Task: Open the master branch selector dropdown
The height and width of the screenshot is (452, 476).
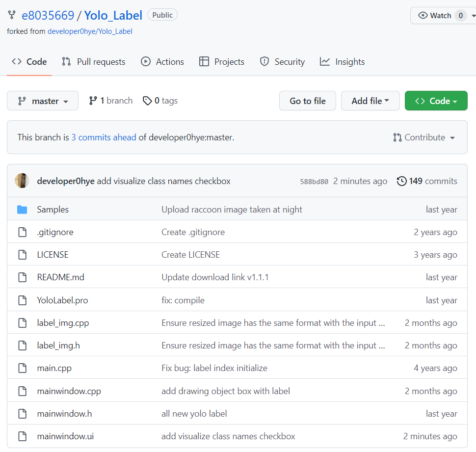Action: pyautogui.click(x=43, y=101)
